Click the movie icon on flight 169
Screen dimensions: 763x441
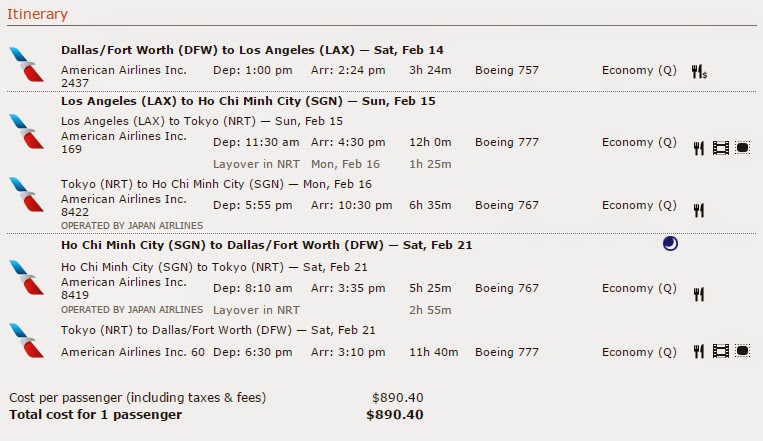[x=720, y=148]
